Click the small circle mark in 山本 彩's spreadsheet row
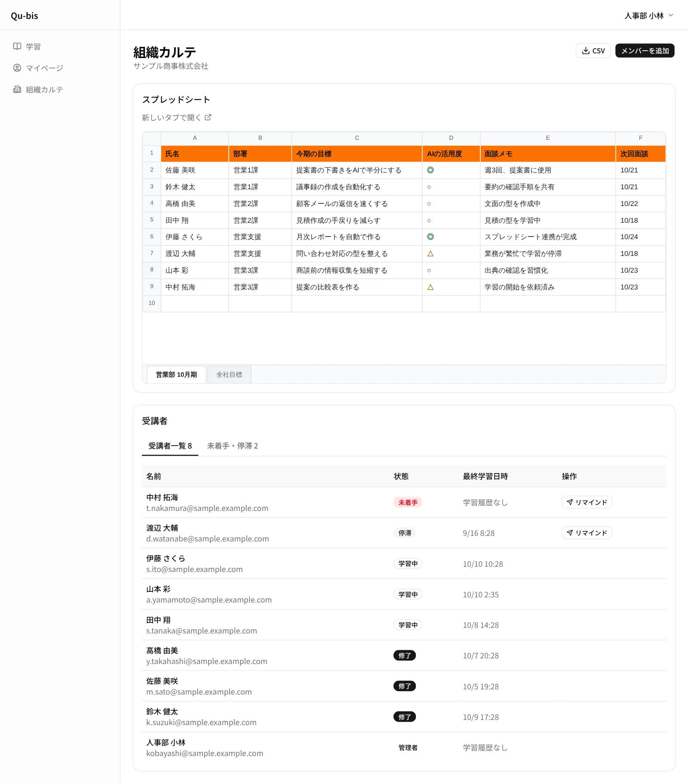 pos(429,271)
